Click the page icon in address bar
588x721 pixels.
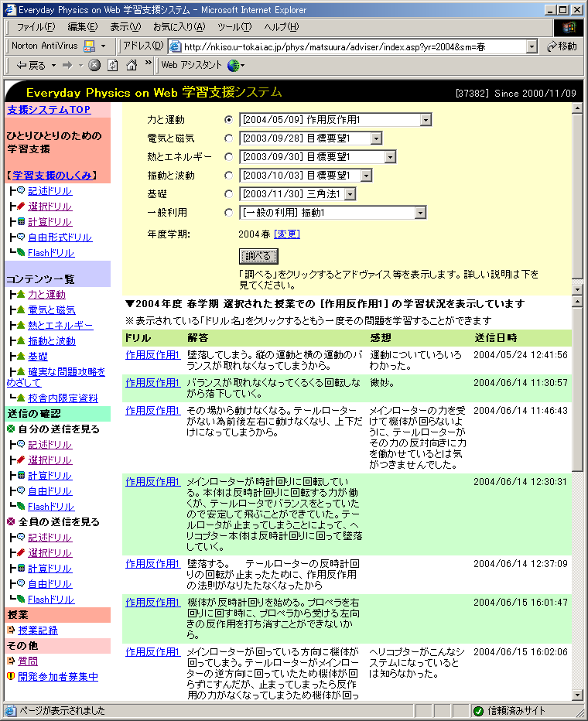(175, 46)
